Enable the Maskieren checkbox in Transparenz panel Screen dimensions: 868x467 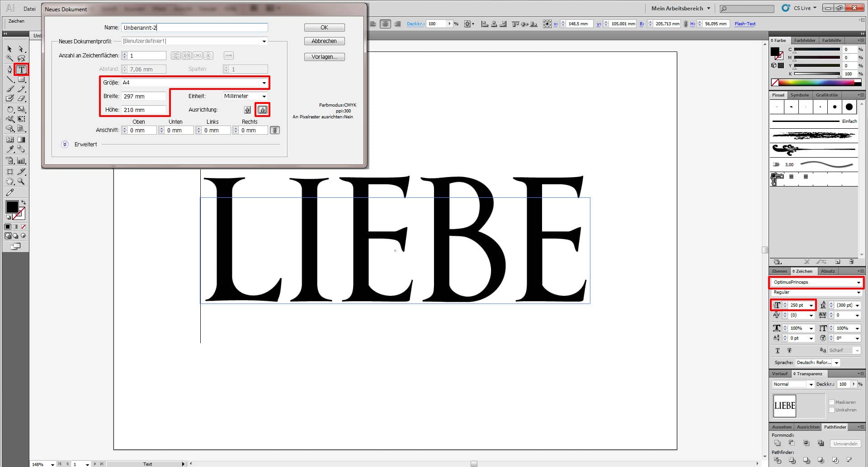tap(832, 402)
